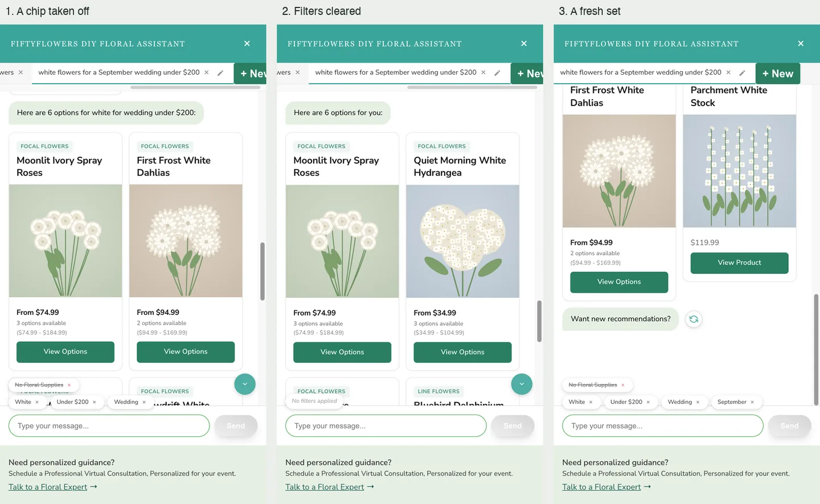Screen dimensions: 820x504
Task: Click View Options under Quiet Morning White Hydrangea
Action: (x=462, y=352)
